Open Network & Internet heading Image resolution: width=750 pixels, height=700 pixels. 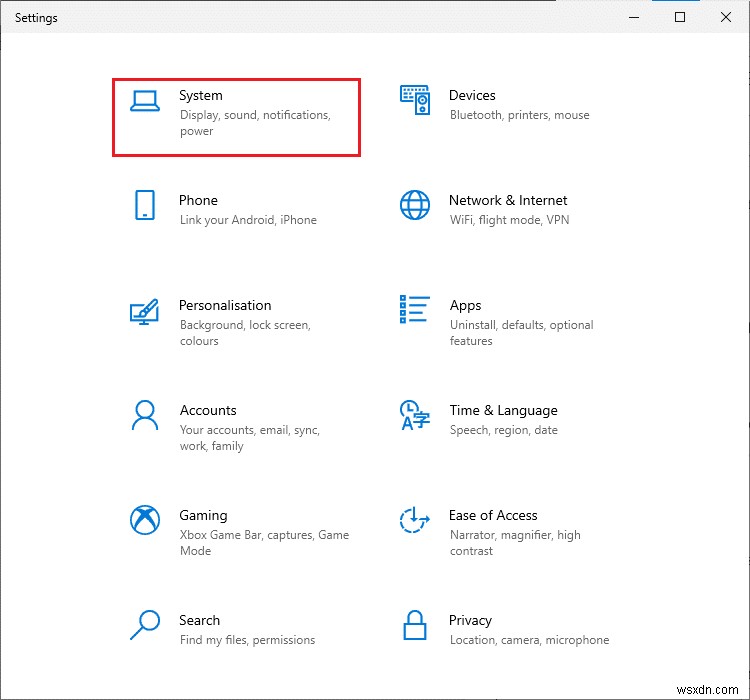(x=508, y=200)
